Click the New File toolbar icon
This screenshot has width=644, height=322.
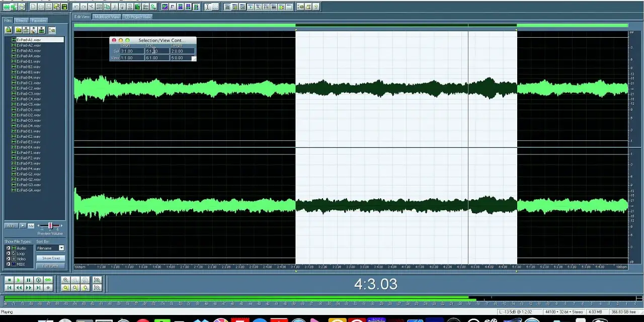pos(34,7)
